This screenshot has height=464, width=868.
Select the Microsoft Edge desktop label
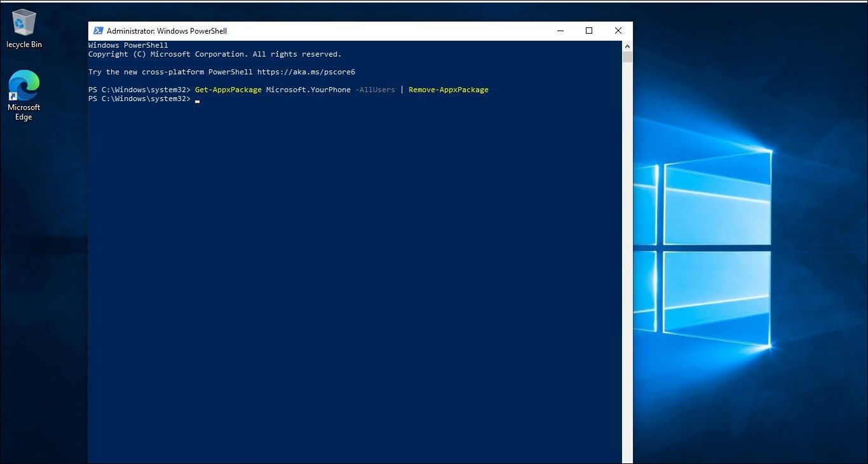click(x=24, y=113)
